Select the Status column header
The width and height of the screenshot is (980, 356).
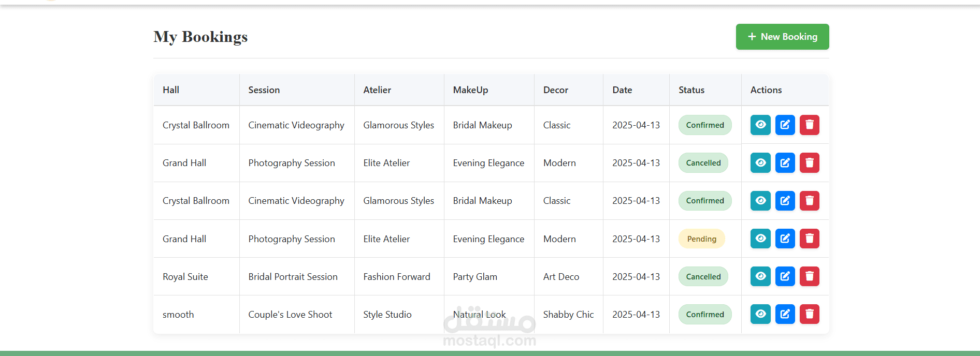click(x=691, y=90)
